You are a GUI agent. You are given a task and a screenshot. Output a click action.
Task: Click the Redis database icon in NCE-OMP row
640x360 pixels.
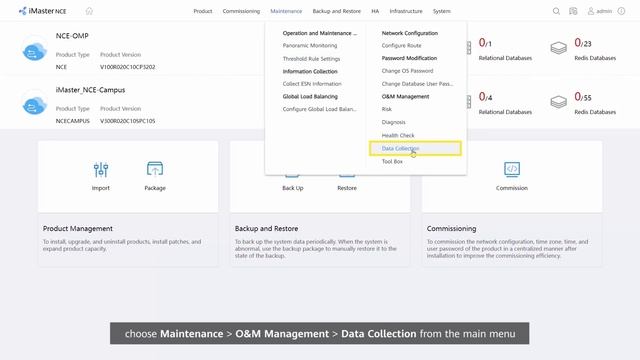tap(558, 48)
